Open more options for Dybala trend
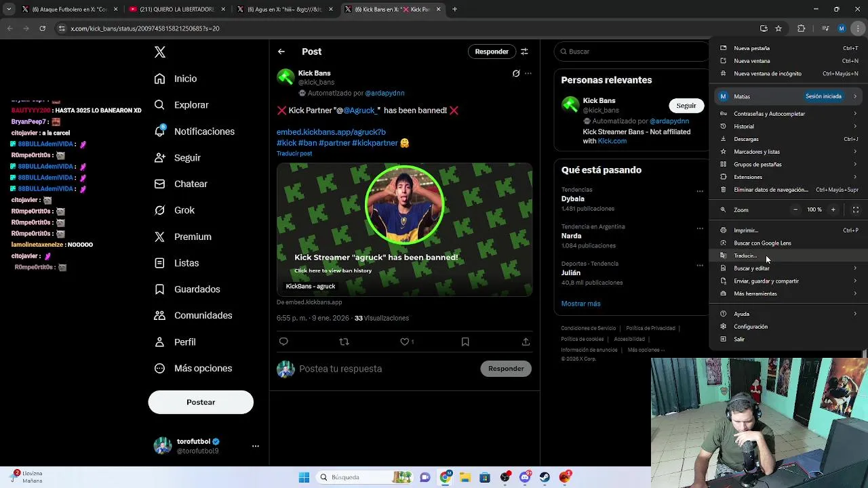This screenshot has height=488, width=868. click(x=700, y=191)
